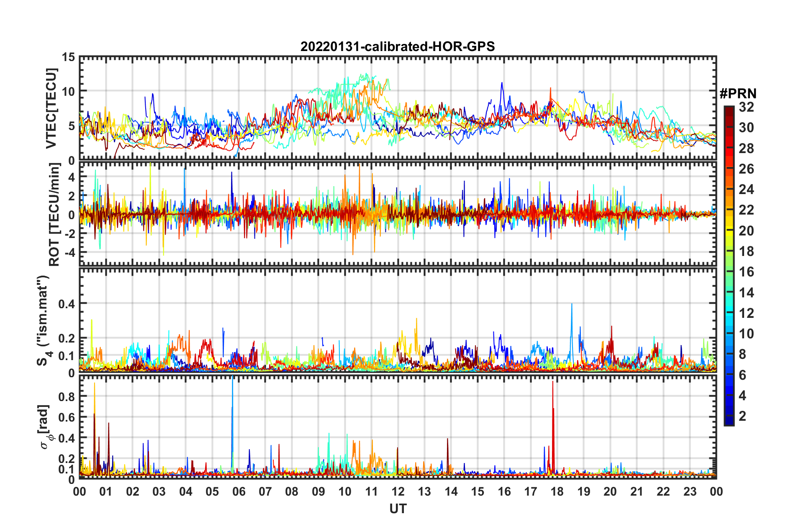Screen dimensions: 796x532
Task: Click ROT y-axis tick -2
Action: 69,234
